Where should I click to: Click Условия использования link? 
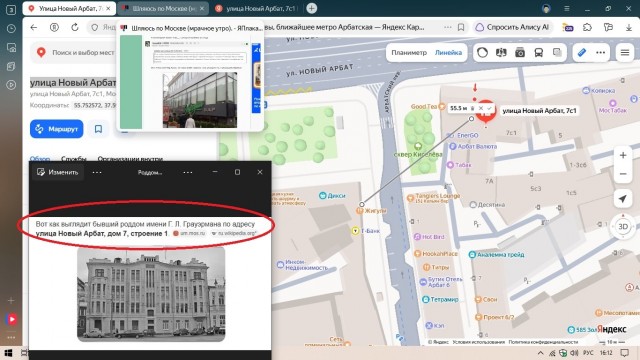click(x=478, y=342)
